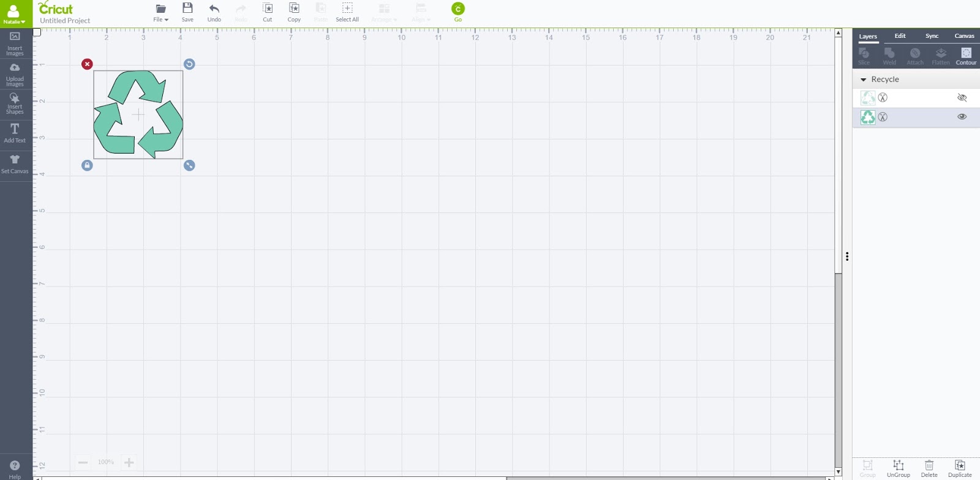Click the Untitled Project title
The width and height of the screenshot is (980, 480).
65,21
